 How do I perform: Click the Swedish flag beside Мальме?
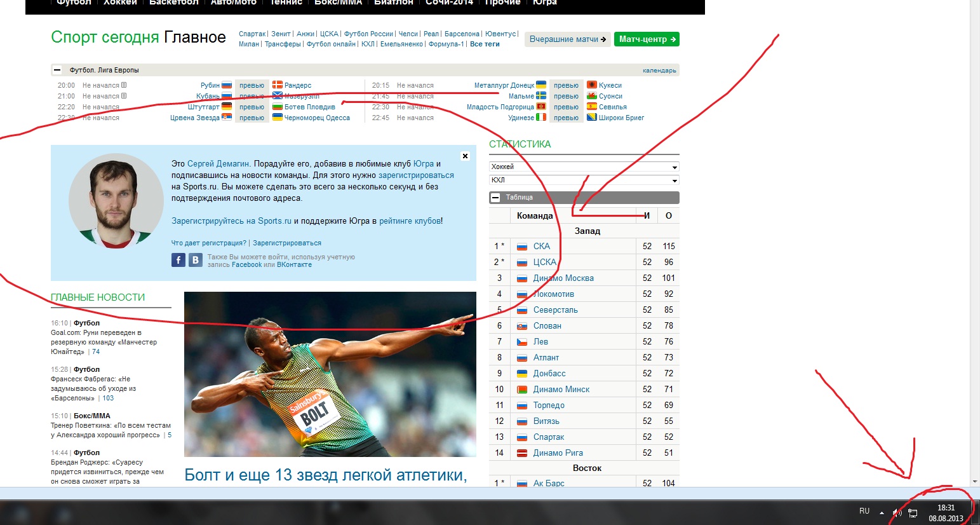pos(541,96)
